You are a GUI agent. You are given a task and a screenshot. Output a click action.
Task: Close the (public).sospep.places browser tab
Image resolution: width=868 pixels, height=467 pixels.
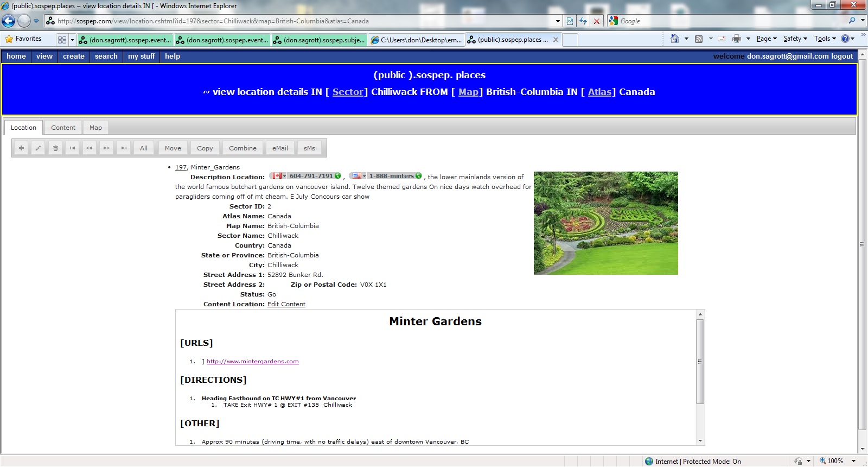click(556, 40)
